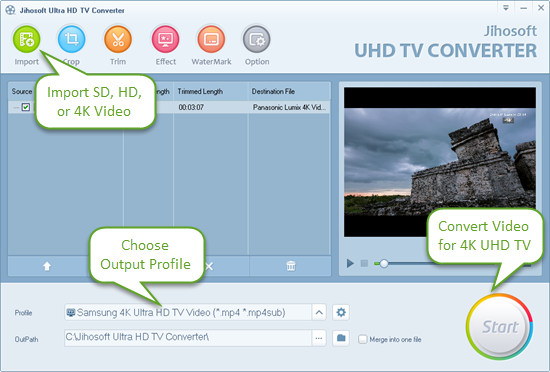Open the title bar dropdown menu arrow

[x=506, y=8]
